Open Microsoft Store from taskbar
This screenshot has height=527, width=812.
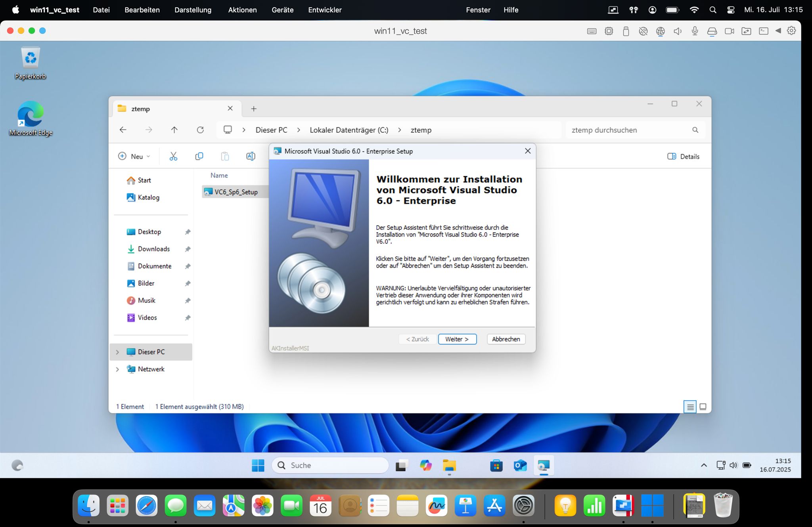496,465
